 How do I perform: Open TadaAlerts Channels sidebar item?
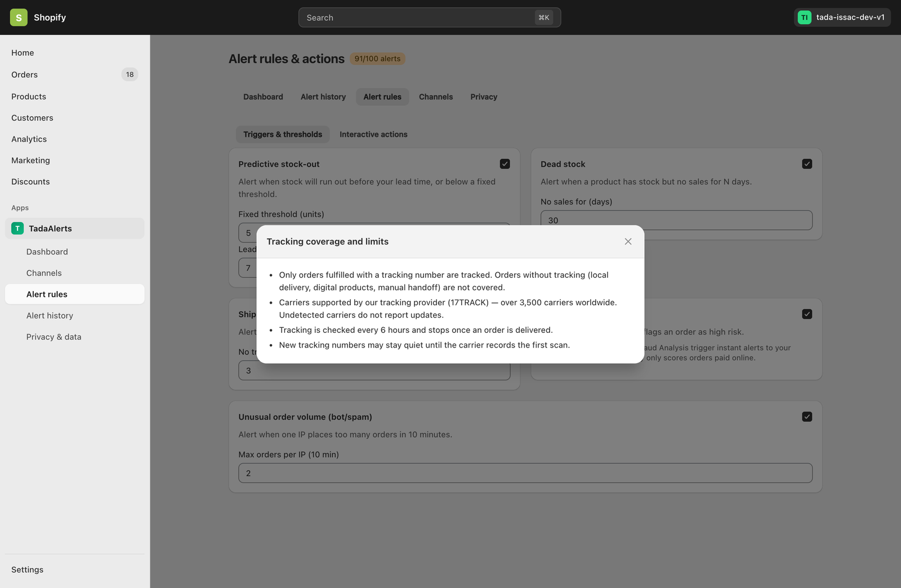[x=75, y=273]
